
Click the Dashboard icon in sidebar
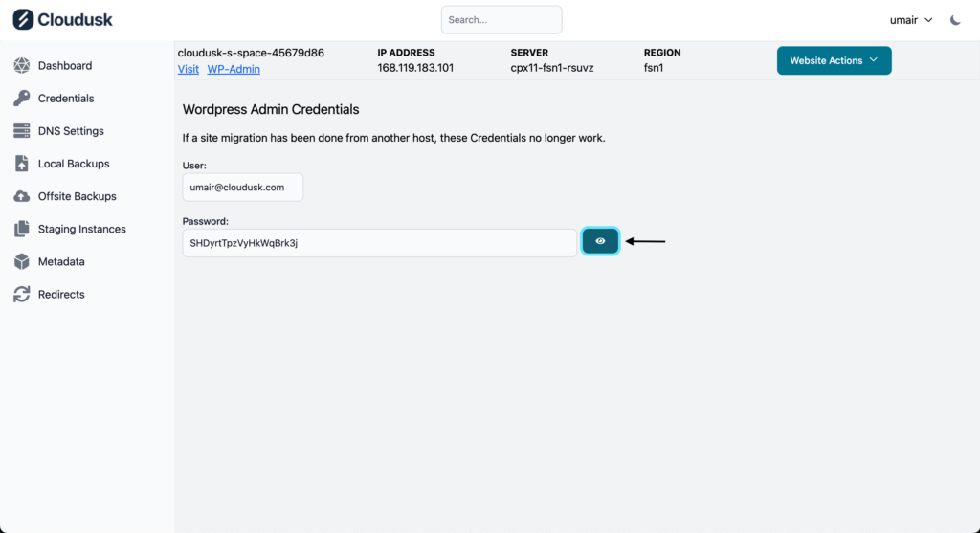tap(22, 66)
